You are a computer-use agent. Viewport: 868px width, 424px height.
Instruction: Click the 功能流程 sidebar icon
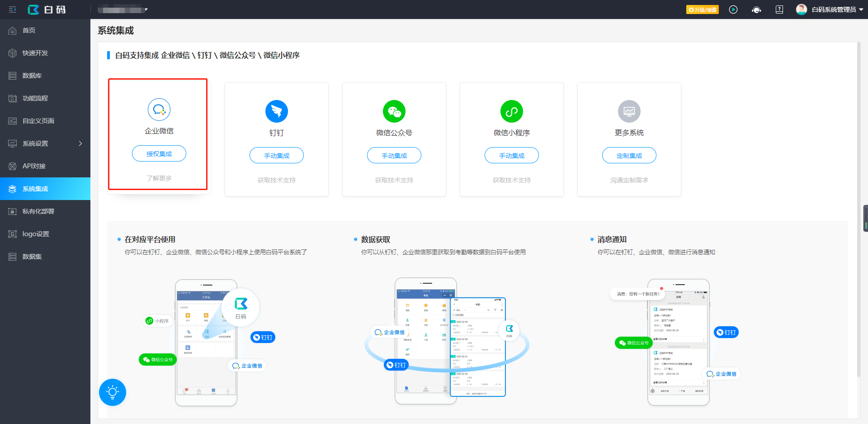[13, 98]
